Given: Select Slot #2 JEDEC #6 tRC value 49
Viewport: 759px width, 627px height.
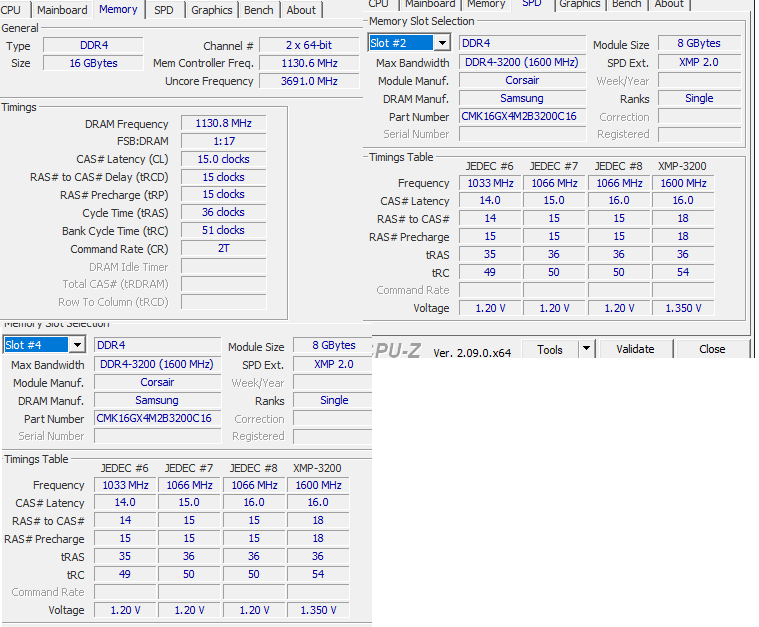Looking at the screenshot, I should [490, 272].
